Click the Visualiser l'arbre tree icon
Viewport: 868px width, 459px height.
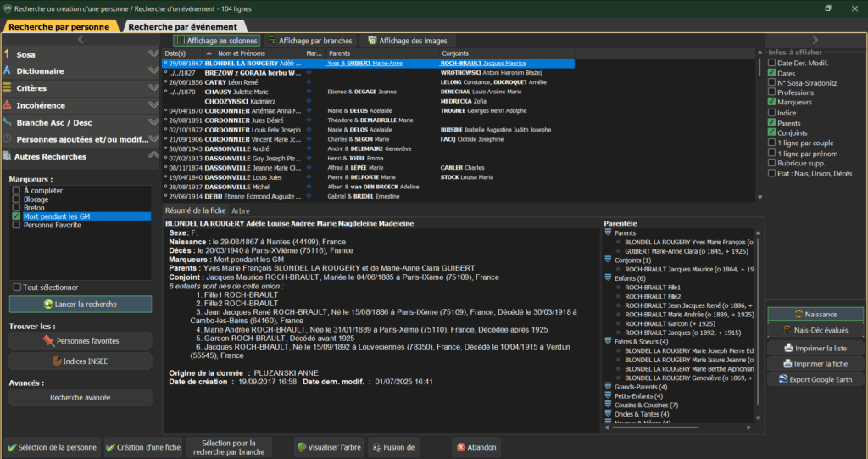pyautogui.click(x=302, y=447)
